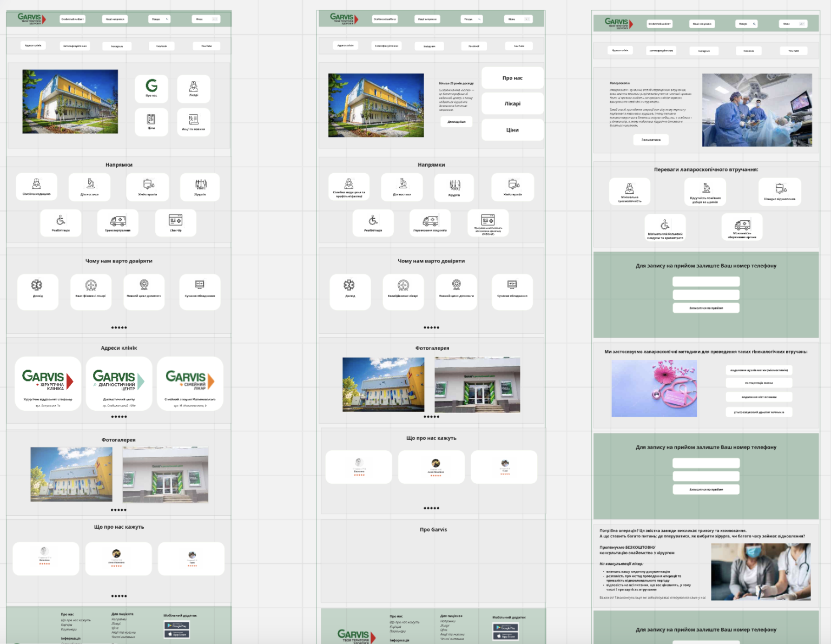Click the Докладніше button
The height and width of the screenshot is (644, 831).
tap(456, 121)
